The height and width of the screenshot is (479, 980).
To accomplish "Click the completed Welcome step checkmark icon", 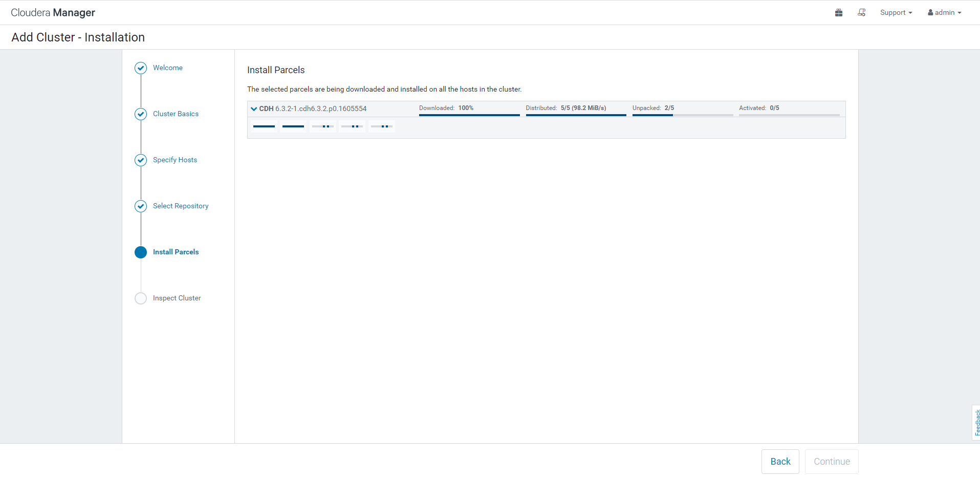I will tap(141, 68).
